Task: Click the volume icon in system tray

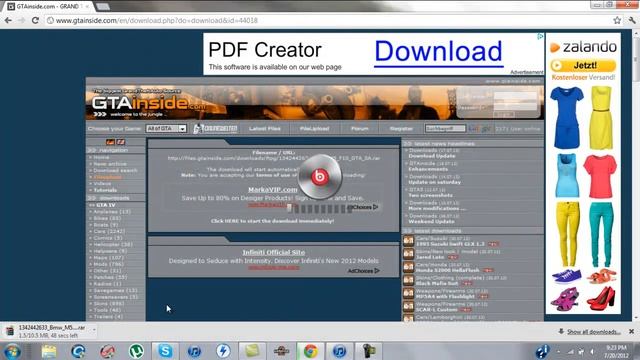Action: [x=592, y=351]
